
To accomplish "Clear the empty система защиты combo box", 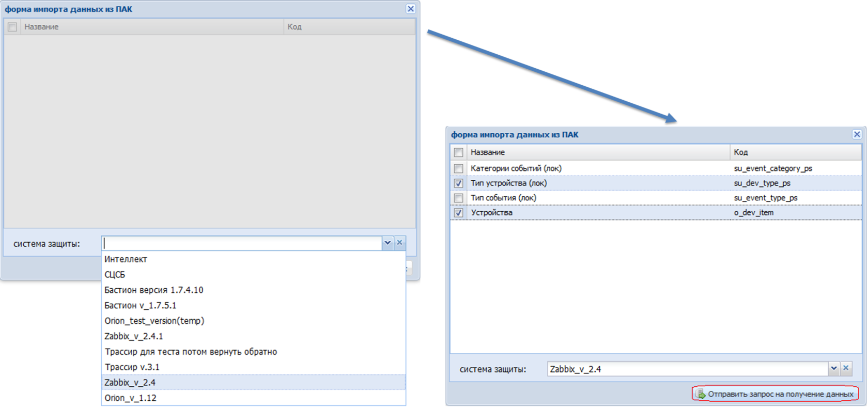I will (x=400, y=243).
